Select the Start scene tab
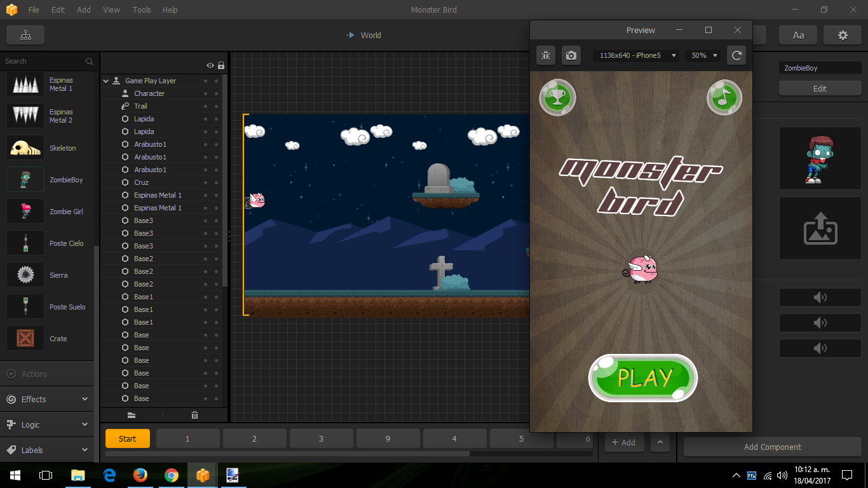This screenshot has width=868, height=488. coord(128,438)
